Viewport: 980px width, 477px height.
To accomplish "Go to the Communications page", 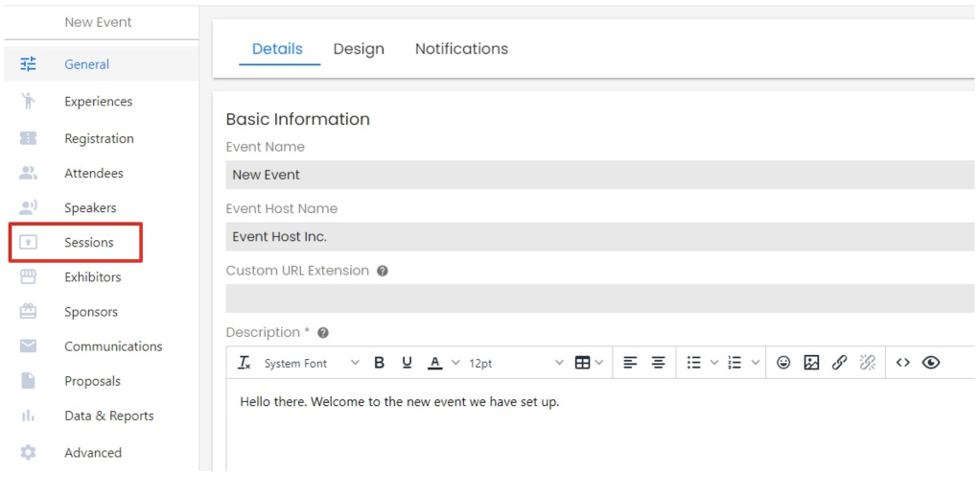I will coord(113,346).
